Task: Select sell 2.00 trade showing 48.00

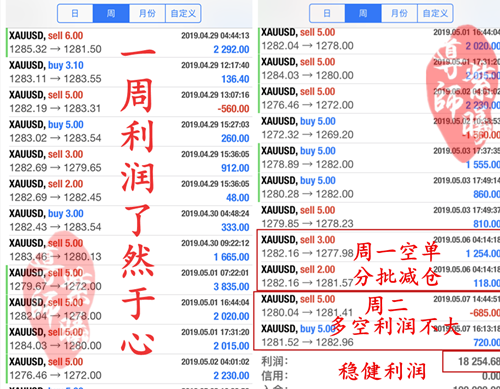Action: [x=129, y=191]
